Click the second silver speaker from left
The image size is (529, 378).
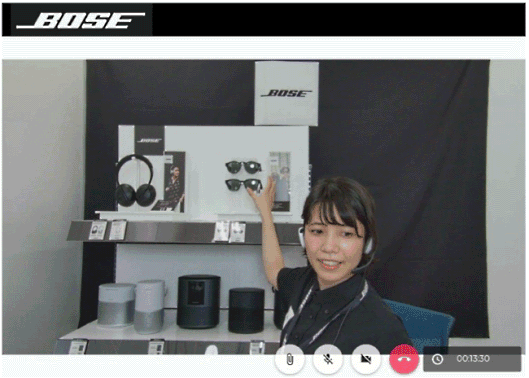[149, 306]
